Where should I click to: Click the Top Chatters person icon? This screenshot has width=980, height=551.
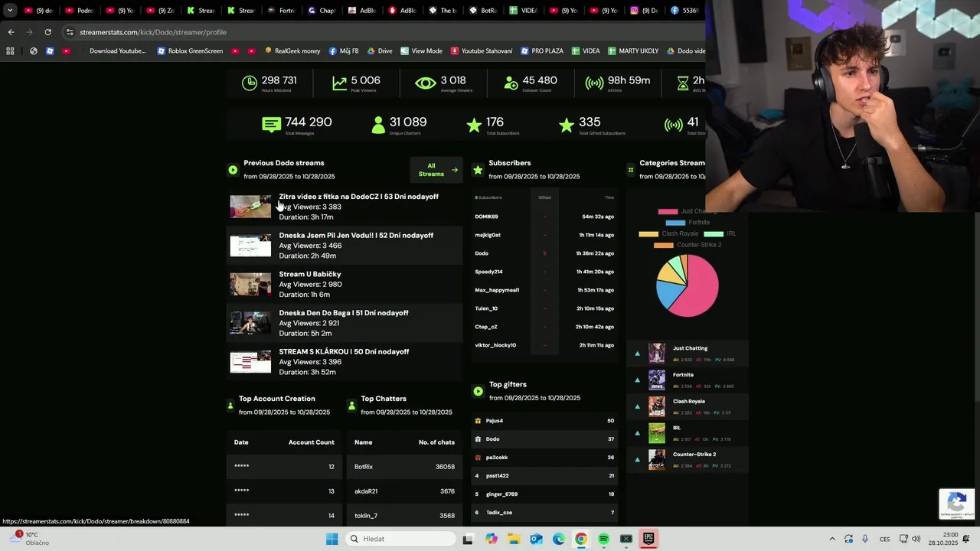point(352,406)
